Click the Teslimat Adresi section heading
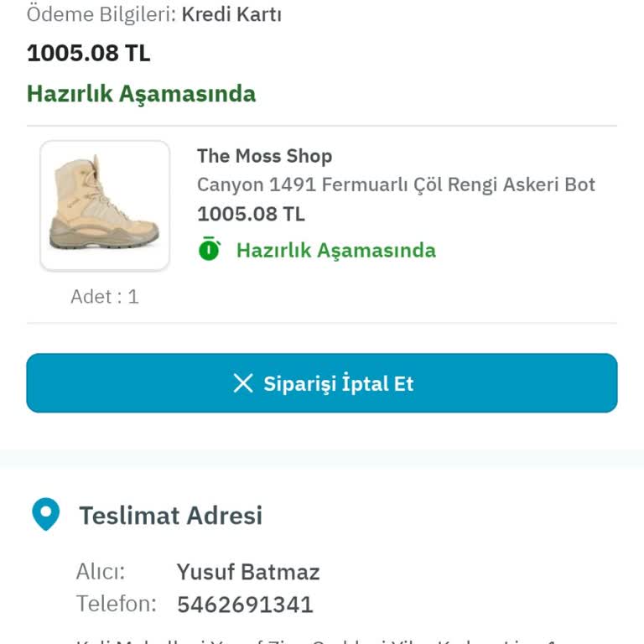The height and width of the screenshot is (644, 644). 170,515
